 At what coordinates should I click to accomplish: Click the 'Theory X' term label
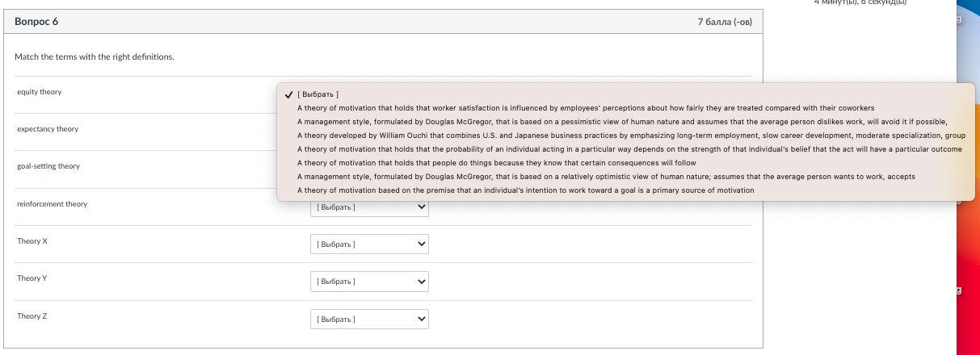click(32, 241)
